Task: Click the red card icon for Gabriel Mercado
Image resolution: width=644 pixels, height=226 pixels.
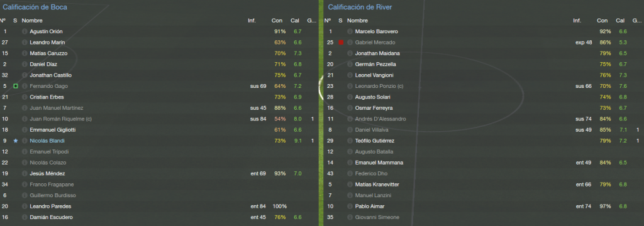Action: pyautogui.click(x=340, y=42)
